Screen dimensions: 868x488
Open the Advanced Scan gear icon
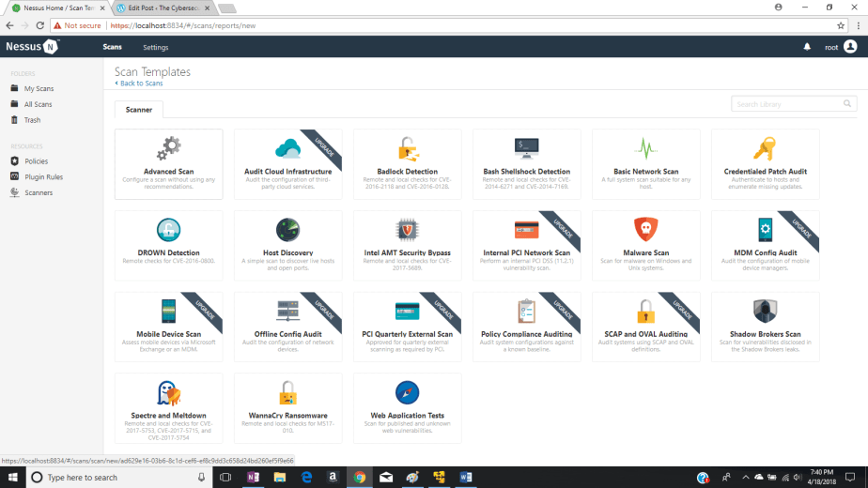click(x=168, y=148)
